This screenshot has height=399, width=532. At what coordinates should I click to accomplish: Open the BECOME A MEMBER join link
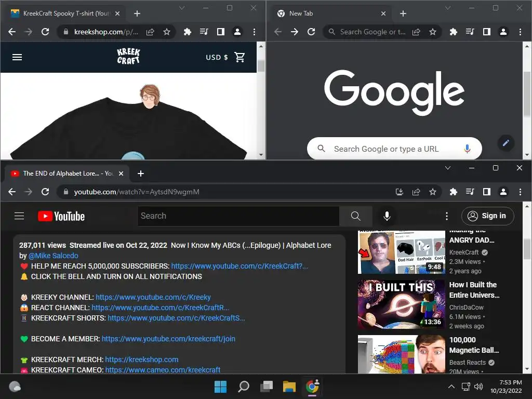pos(168,339)
